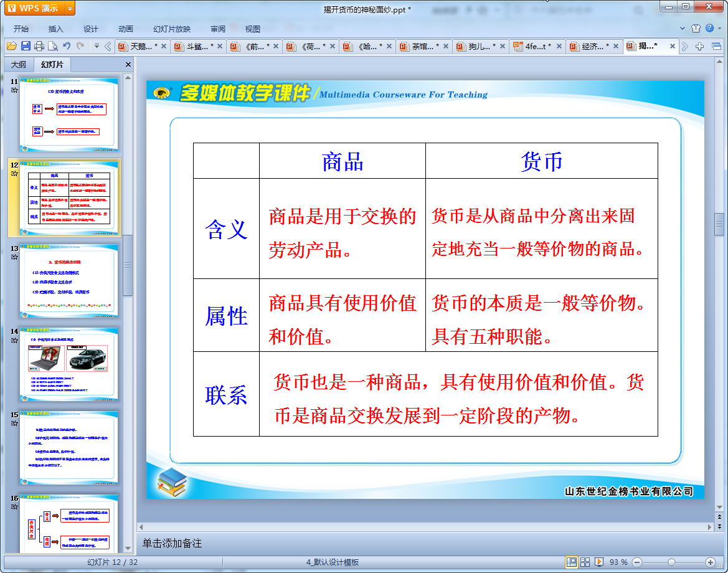Close the active 揭 document tab
This screenshot has height=573, width=728.
(673, 47)
